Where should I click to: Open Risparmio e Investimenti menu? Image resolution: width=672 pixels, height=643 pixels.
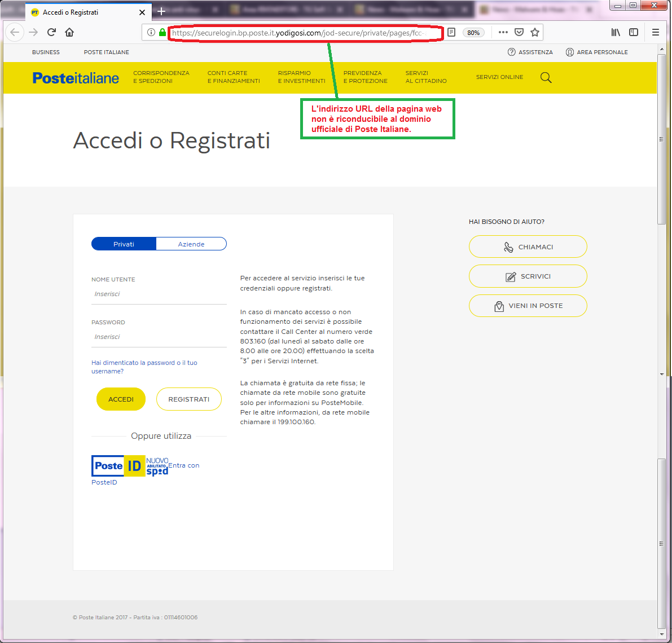tap(301, 77)
